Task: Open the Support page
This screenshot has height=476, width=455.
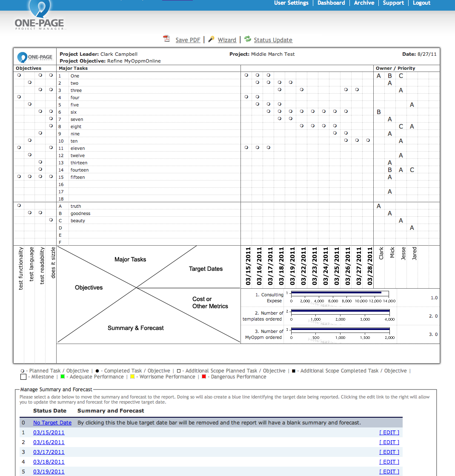Action: pyautogui.click(x=393, y=3)
